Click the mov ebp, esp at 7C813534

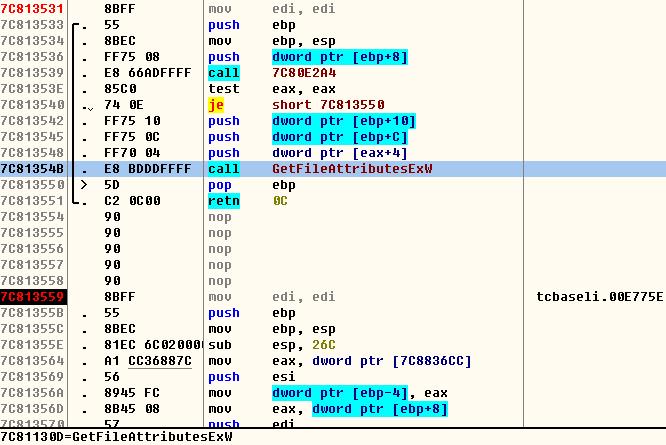(x=272, y=41)
